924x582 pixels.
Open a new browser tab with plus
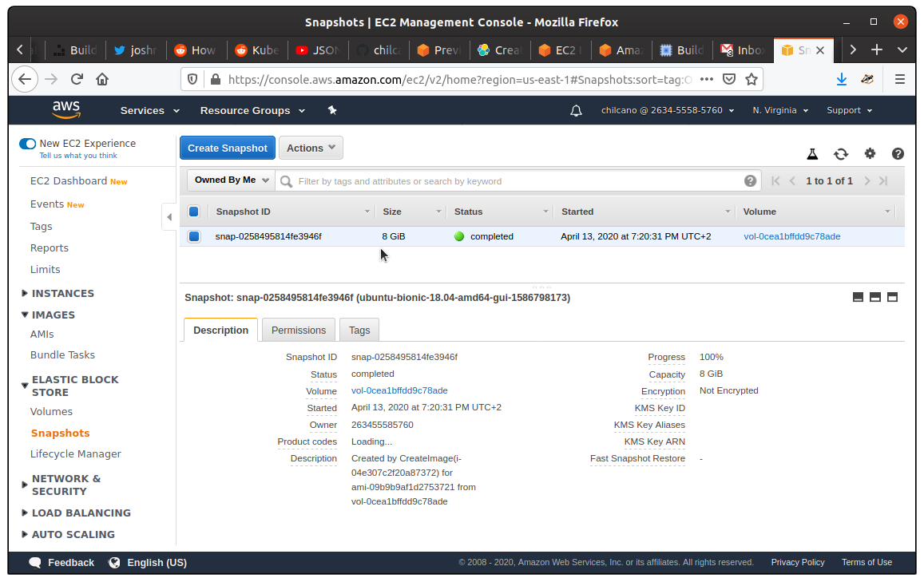877,50
